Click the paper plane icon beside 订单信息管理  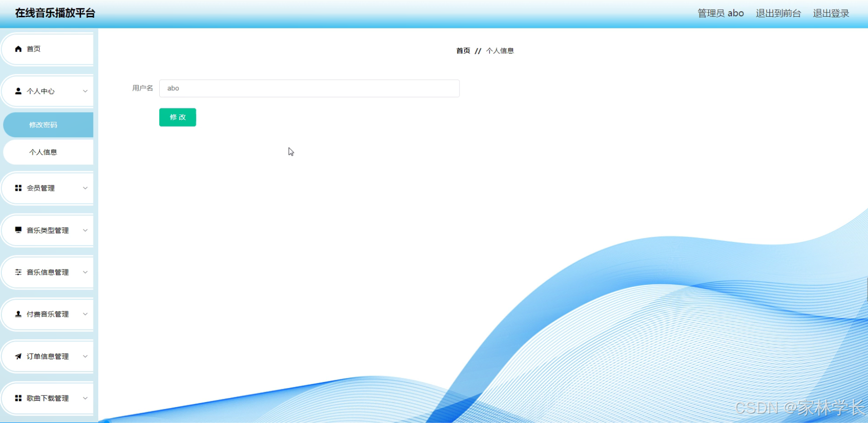18,356
